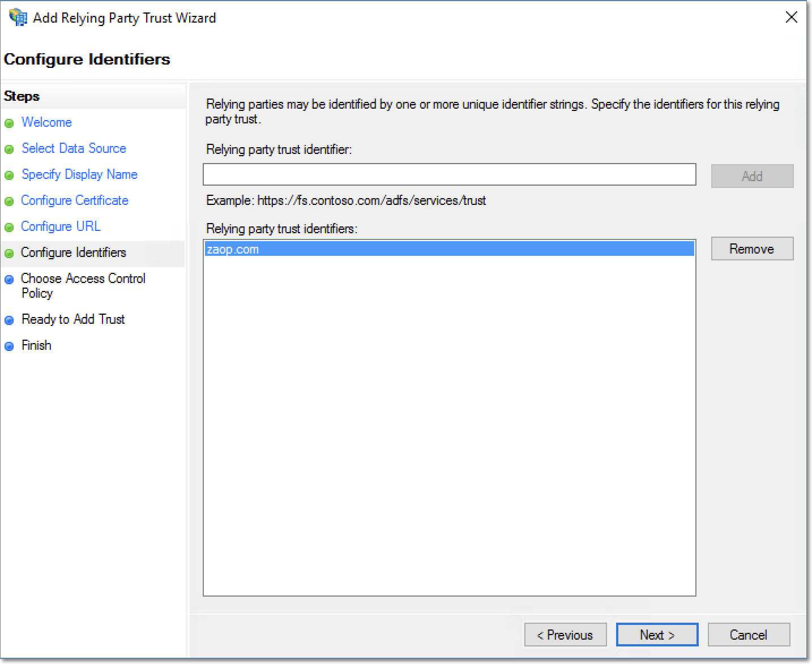Open the Configure Certificate step
This screenshot has height=664, width=812.
75,200
